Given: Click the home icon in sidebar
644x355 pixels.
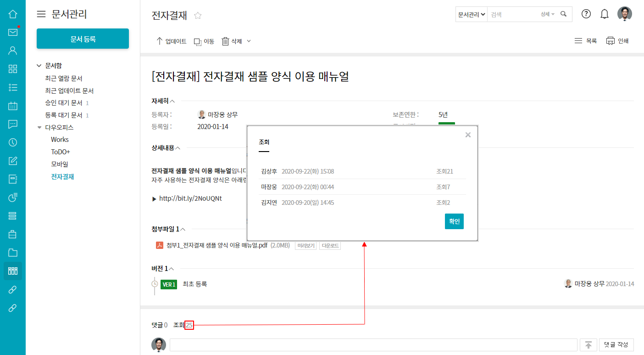Looking at the screenshot, I should click(13, 14).
